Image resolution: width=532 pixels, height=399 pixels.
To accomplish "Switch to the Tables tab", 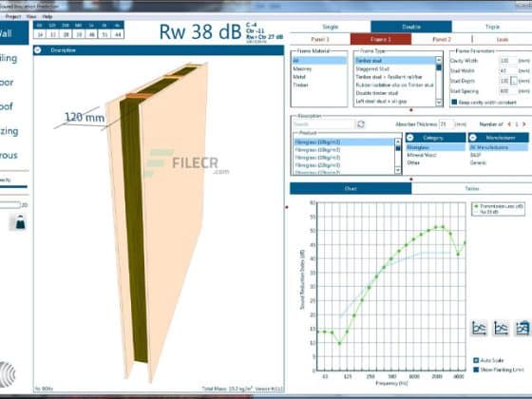I will click(471, 188).
